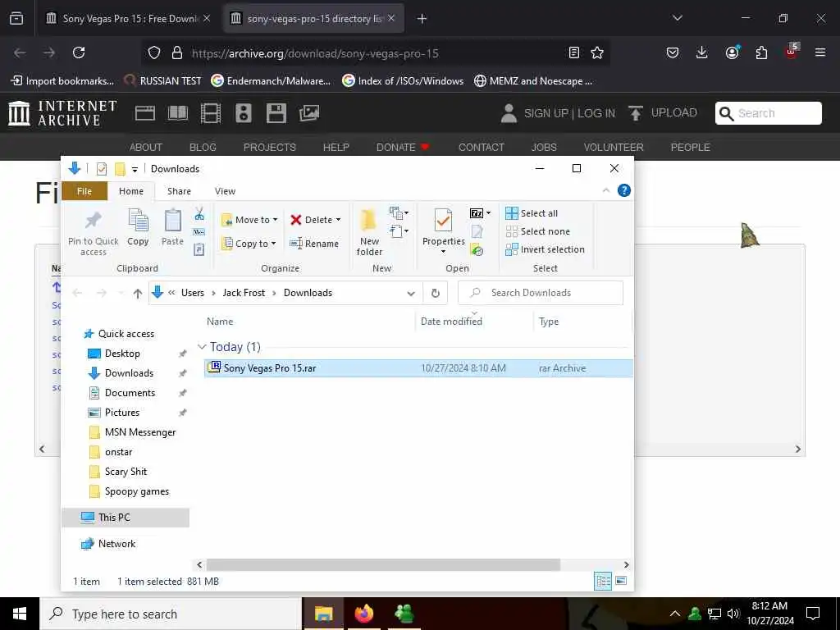Click the DONATE link on Internet Archive
840x630 pixels.
(x=402, y=148)
